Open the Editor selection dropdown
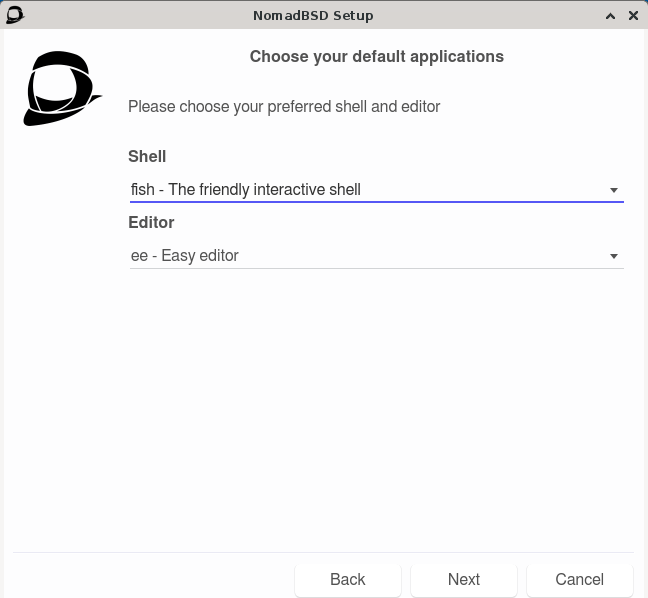 pos(376,256)
